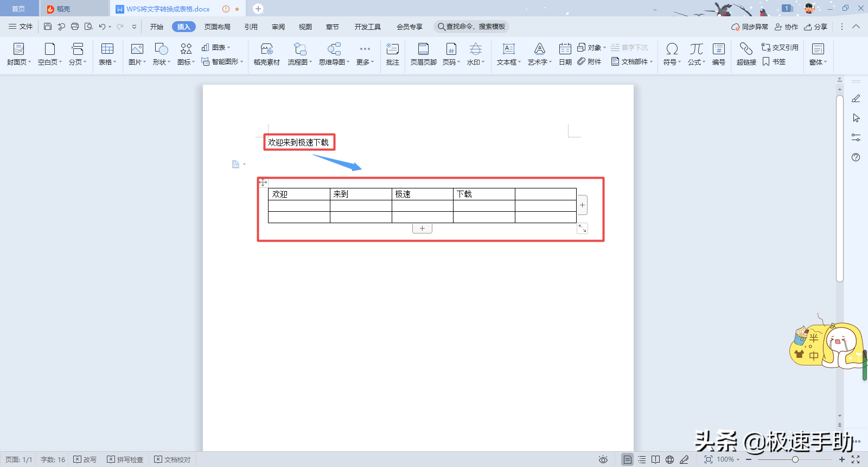This screenshot has width=868, height=467.
Task: Add a table column with the right plus button
Action: tap(582, 205)
